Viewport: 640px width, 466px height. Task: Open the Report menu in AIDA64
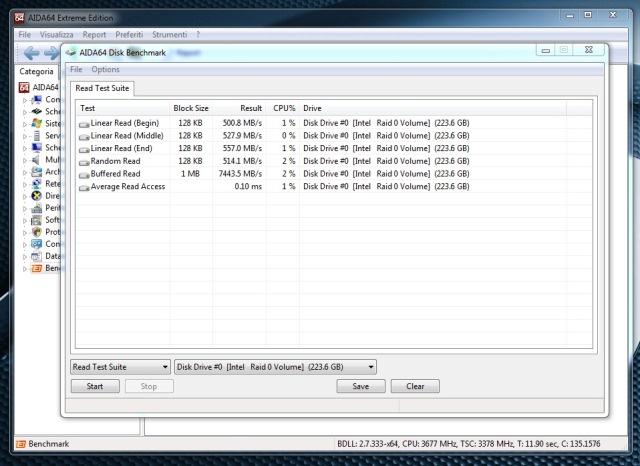[x=94, y=35]
